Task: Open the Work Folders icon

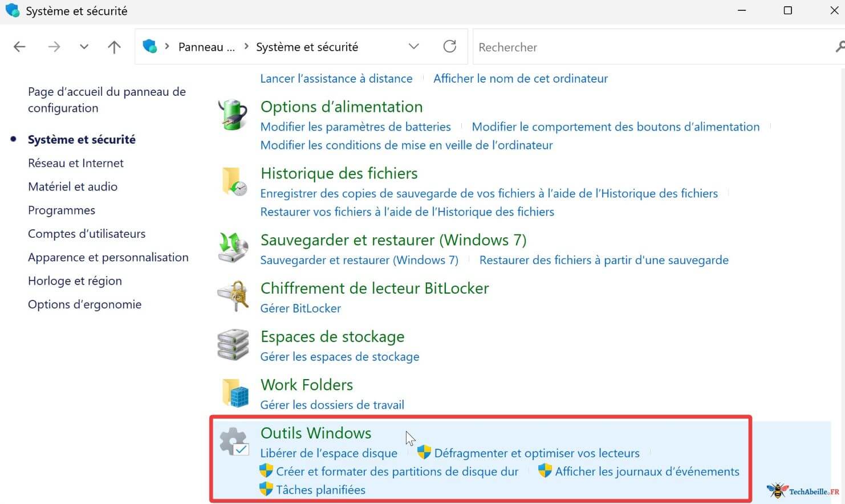Action: click(234, 393)
